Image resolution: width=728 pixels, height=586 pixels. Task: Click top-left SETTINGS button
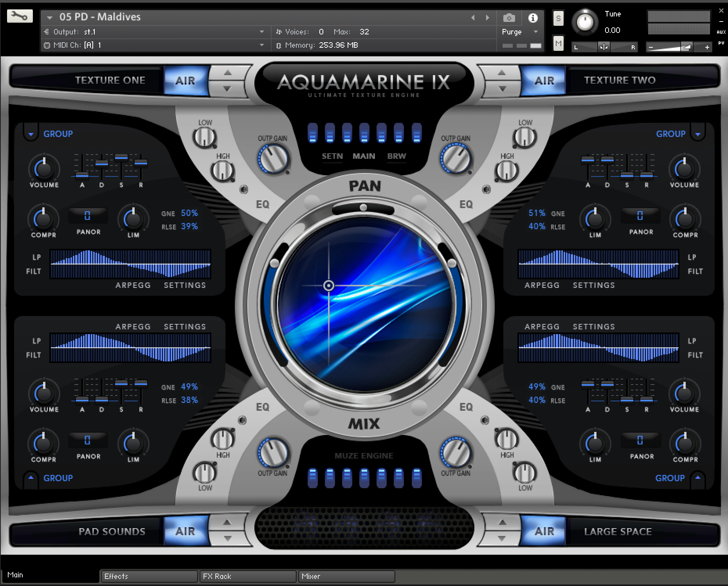coord(185,285)
